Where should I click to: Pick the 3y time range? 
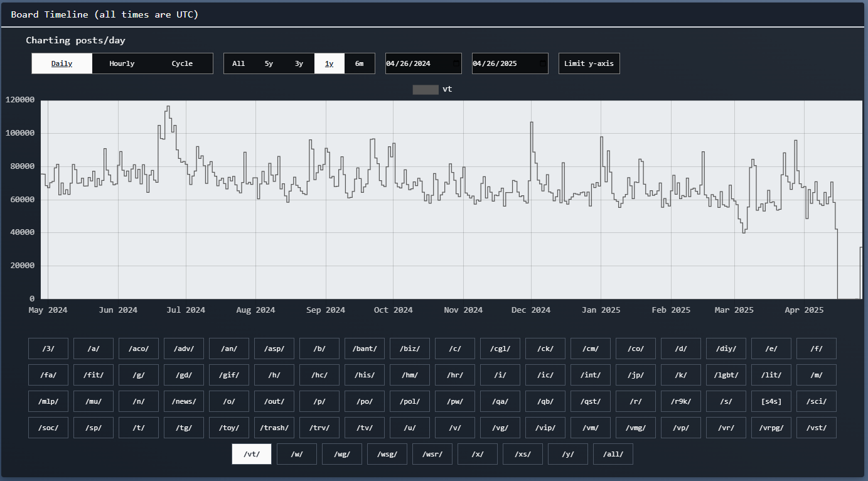coord(299,63)
